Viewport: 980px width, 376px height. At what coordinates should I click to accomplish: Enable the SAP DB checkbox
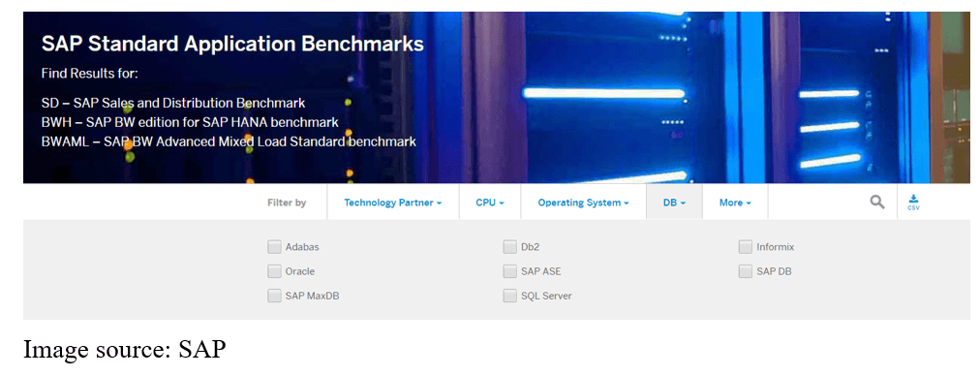745,271
